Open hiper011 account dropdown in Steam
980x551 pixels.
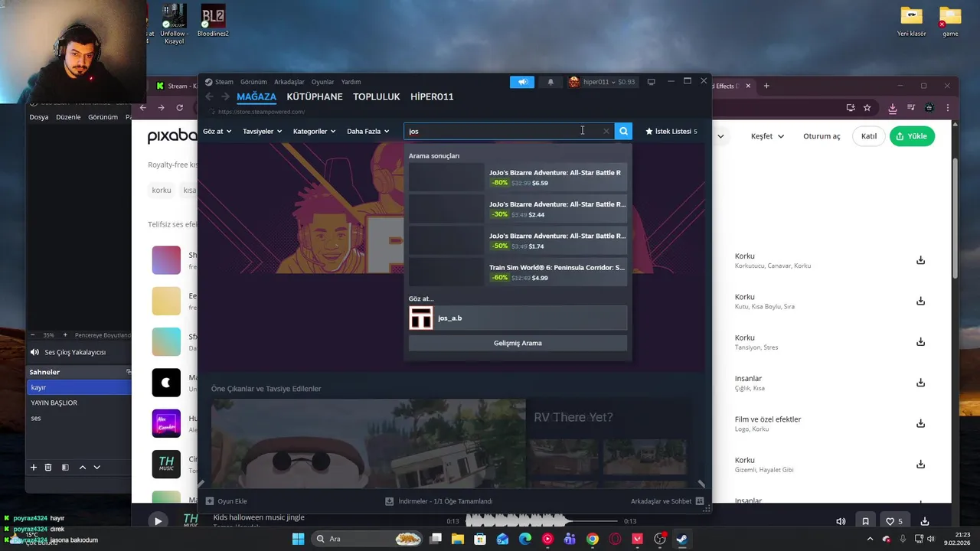coord(602,82)
